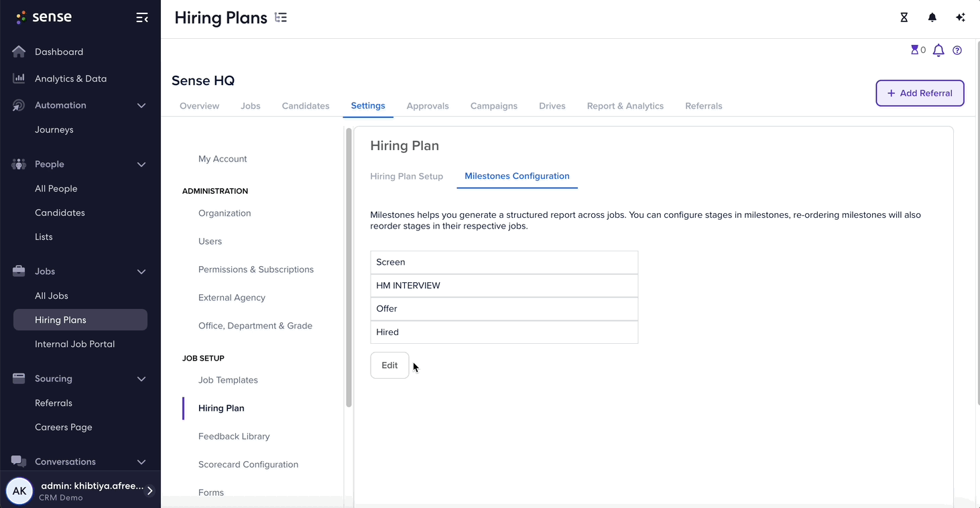980x508 pixels.
Task: Click the Sense logo
Action: click(x=44, y=17)
